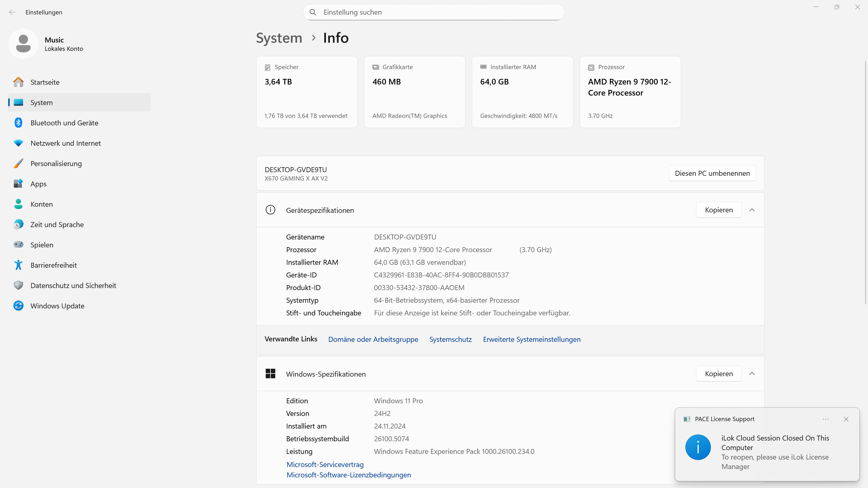Dismiss the PACE License Support notification
This screenshot has height=488, width=868.
coord(846,419)
